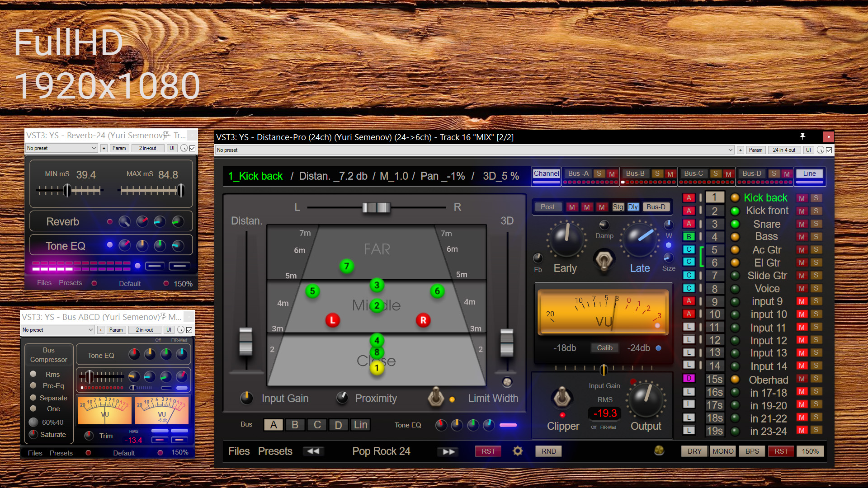
Task: Select the Pre-Eq radio option
Action: [33, 385]
